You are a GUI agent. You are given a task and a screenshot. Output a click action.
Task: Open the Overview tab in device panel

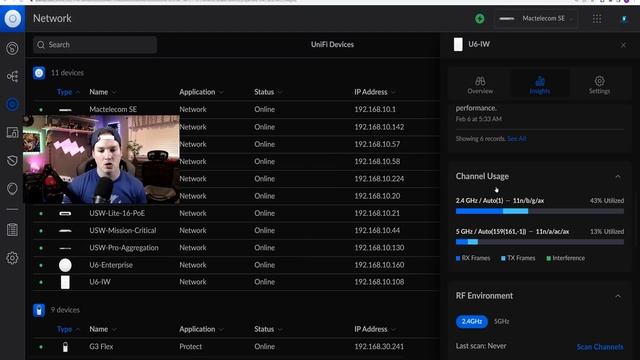point(480,85)
